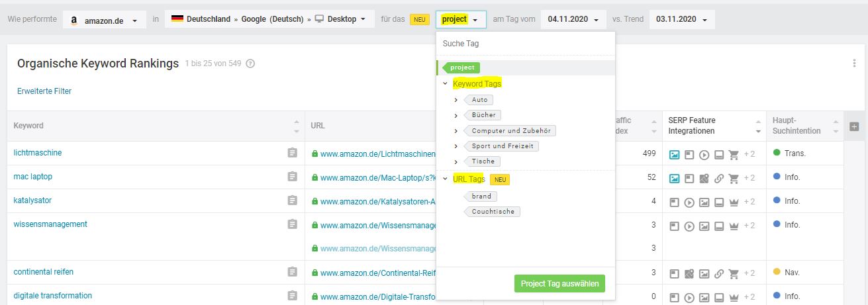Open the 04.11.2020 date dropdown
Viewport: 868px width, 305px height.
coord(573,20)
